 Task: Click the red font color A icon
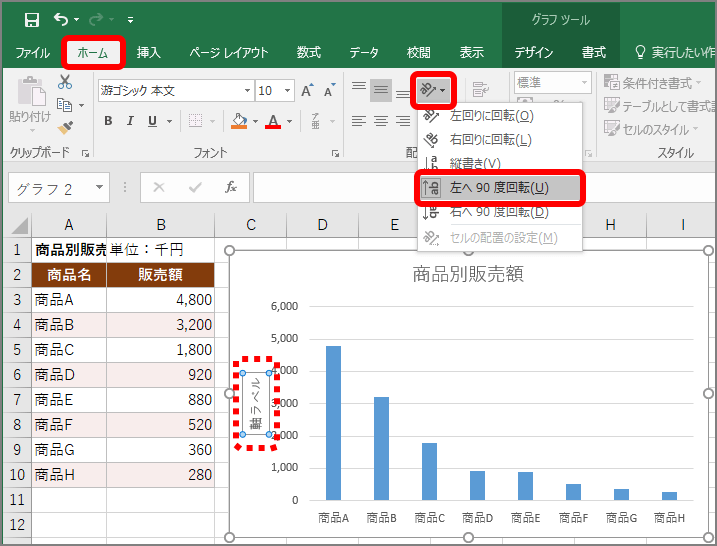273,121
